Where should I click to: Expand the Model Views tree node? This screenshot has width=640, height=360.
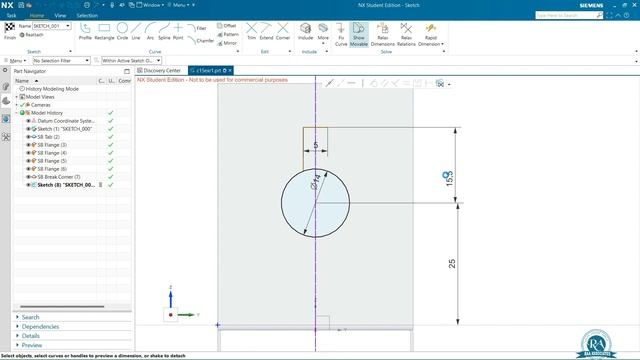point(17,97)
